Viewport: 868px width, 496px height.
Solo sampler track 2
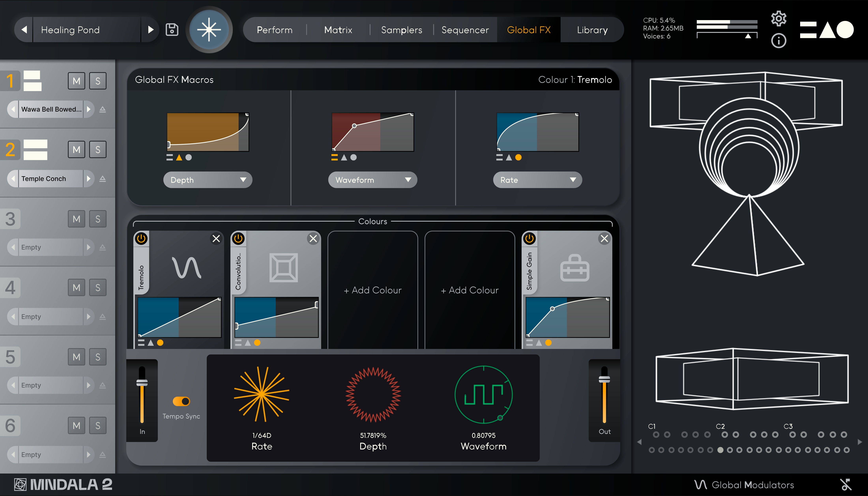click(x=98, y=150)
